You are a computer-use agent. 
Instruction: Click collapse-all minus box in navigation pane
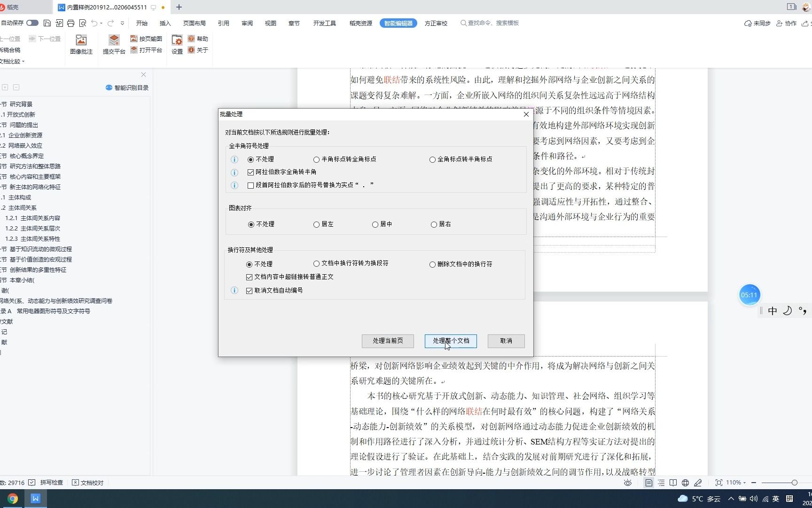point(16,87)
